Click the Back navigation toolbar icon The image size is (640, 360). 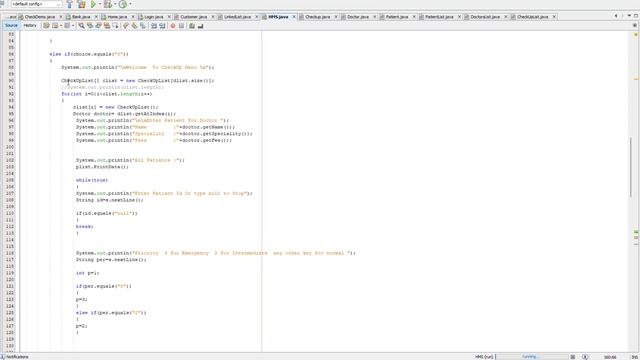[x=55, y=26]
